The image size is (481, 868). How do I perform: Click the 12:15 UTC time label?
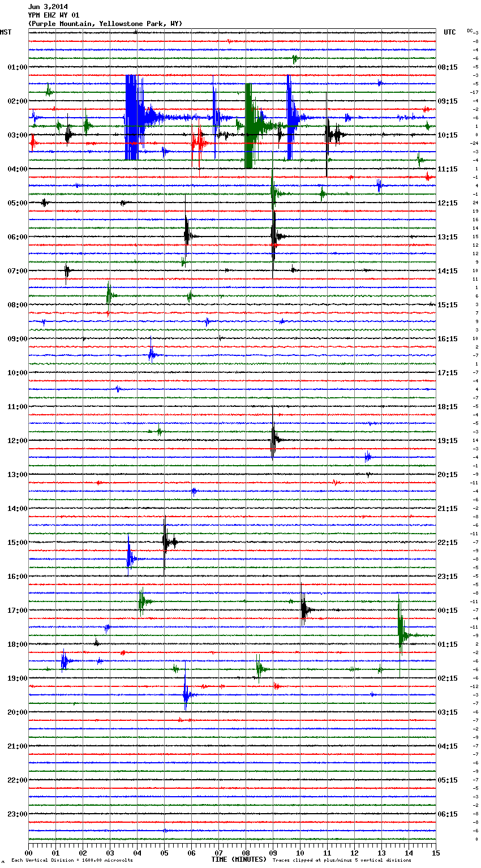[x=448, y=203]
